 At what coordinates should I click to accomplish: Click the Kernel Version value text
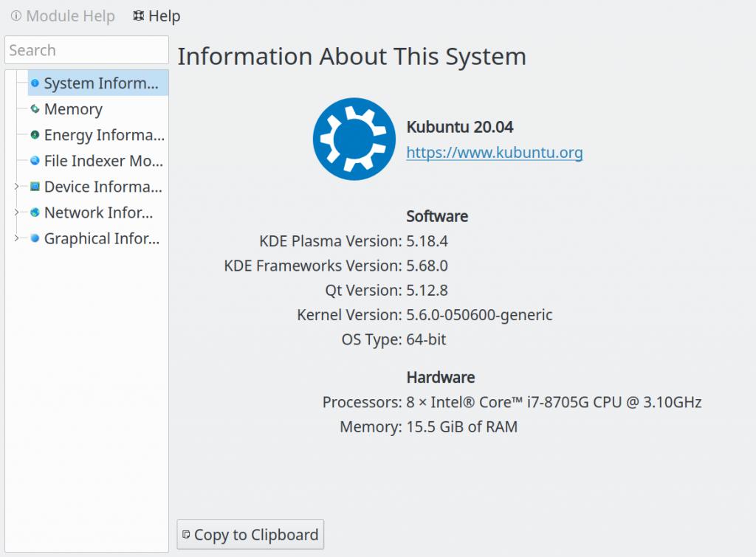coord(479,315)
